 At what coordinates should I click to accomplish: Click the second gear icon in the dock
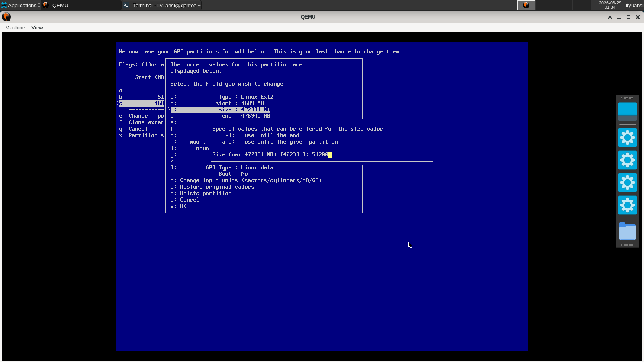[x=627, y=160]
